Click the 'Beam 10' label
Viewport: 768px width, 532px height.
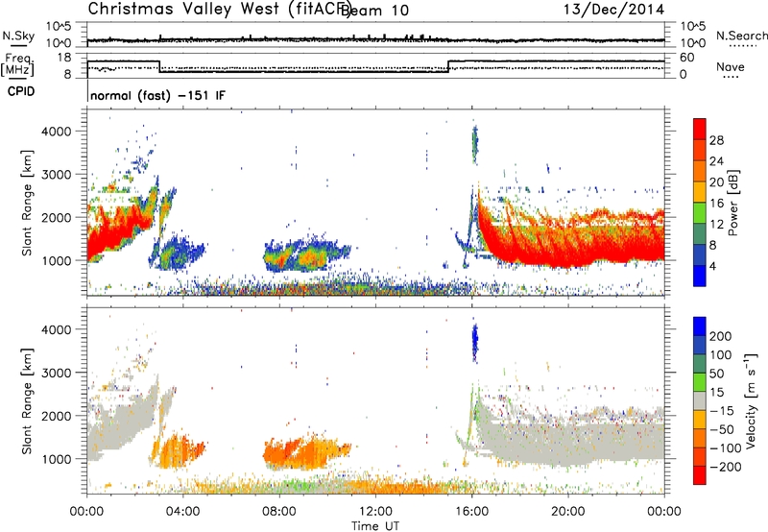[374, 11]
